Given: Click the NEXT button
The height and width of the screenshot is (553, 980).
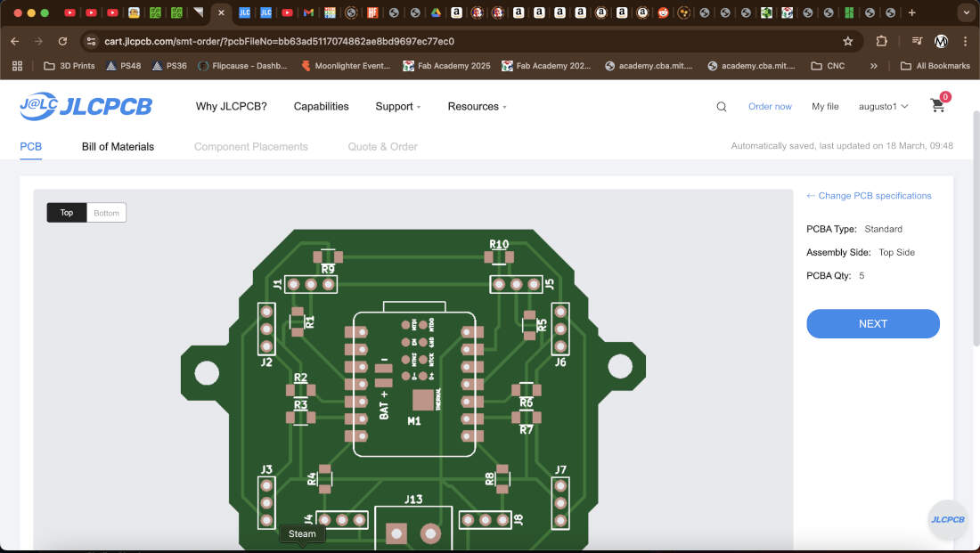Looking at the screenshot, I should [x=872, y=323].
